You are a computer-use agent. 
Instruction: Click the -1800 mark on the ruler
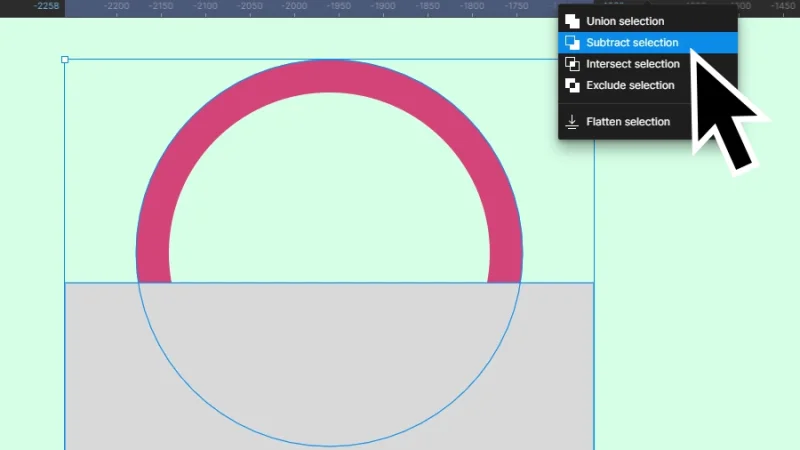pos(472,7)
